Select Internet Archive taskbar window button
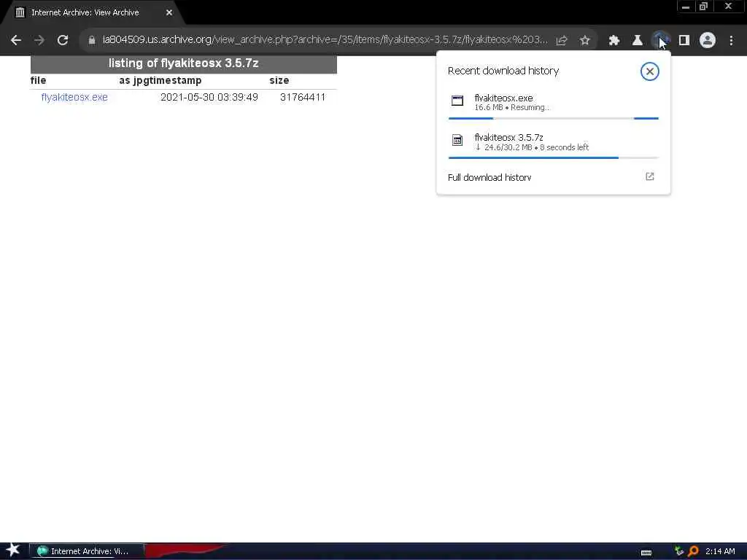Image resolution: width=747 pixels, height=560 pixels. pos(87,551)
